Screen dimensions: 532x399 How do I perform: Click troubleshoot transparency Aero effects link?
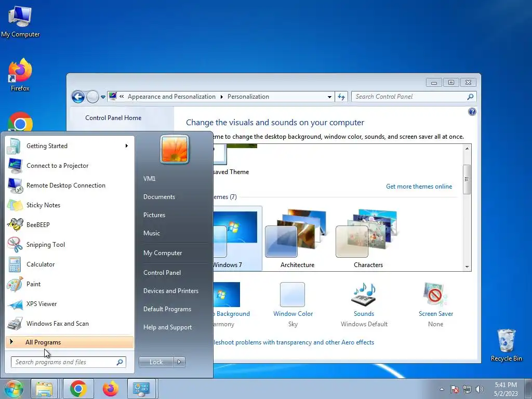pos(294,342)
